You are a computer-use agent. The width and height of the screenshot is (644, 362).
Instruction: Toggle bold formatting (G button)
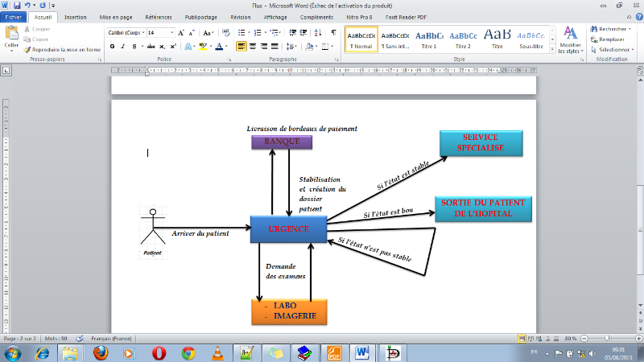pos(112,47)
